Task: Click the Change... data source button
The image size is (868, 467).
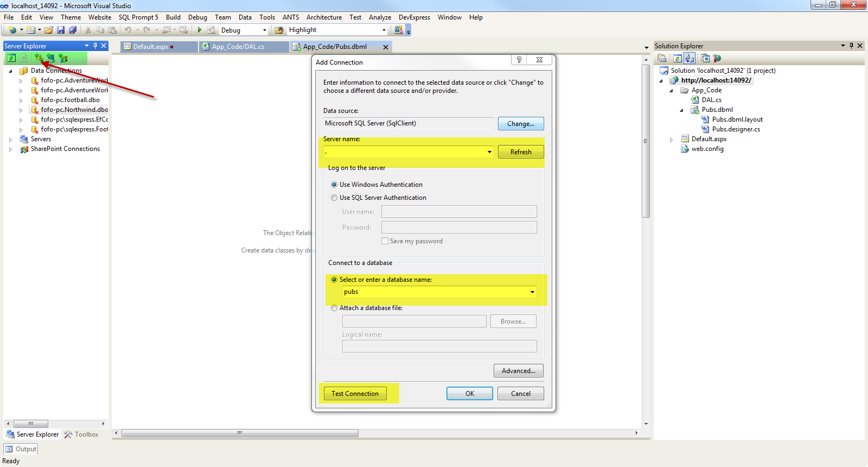Action: point(521,124)
